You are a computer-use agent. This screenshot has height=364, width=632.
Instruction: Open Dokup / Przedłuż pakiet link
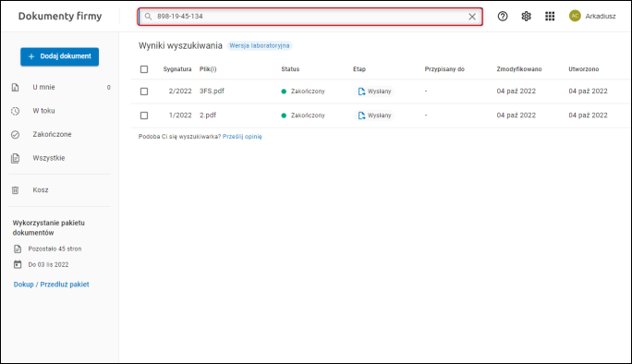pos(51,285)
